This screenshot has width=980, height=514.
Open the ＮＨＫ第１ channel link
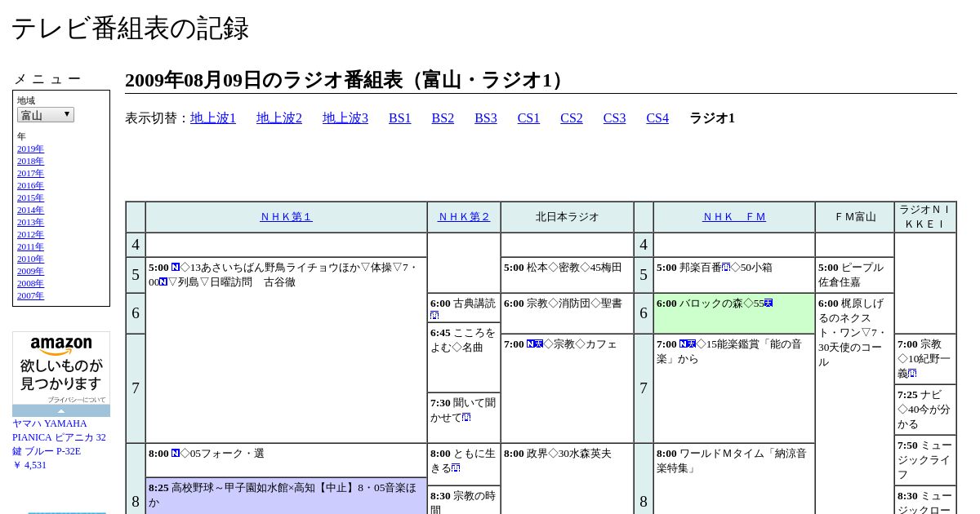tap(286, 217)
